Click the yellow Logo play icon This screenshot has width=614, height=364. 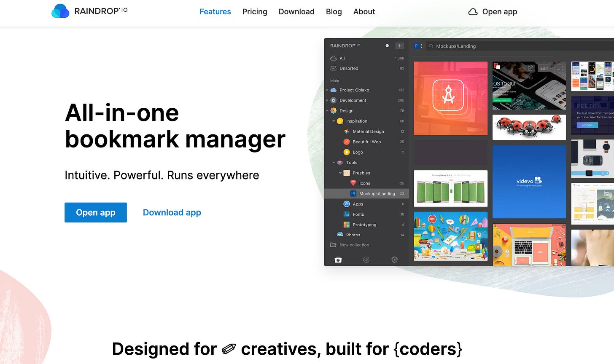(347, 152)
